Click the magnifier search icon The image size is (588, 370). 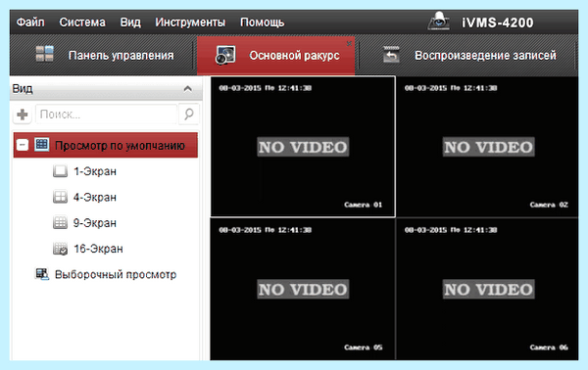pyautogui.click(x=189, y=114)
